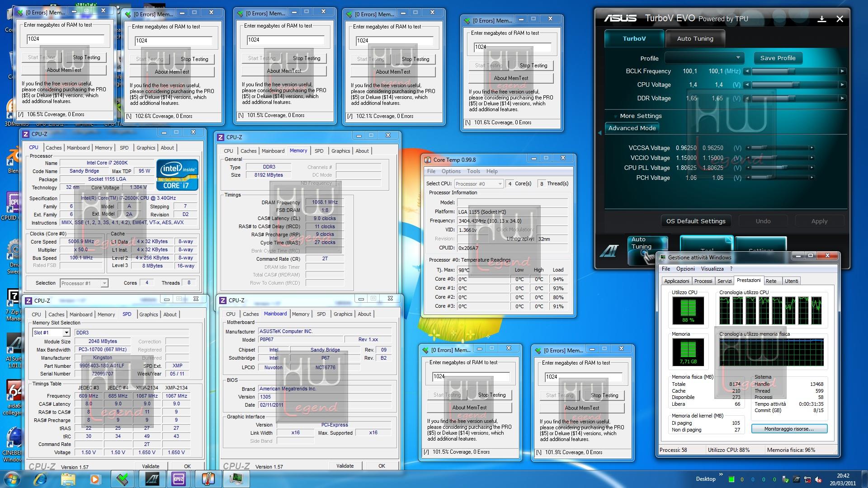The image size is (868, 488).
Task: Switch to Core Temp thermometer taskbar icon
Action: click(208, 479)
